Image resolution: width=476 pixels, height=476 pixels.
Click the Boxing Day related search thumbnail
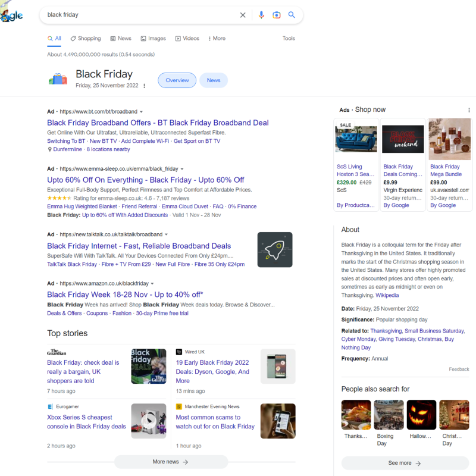(389, 415)
